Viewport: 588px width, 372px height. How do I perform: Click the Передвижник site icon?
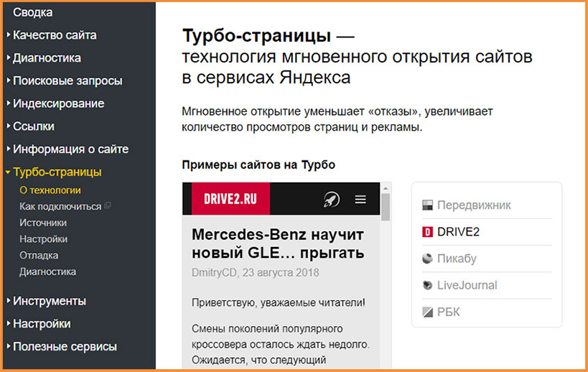427,205
